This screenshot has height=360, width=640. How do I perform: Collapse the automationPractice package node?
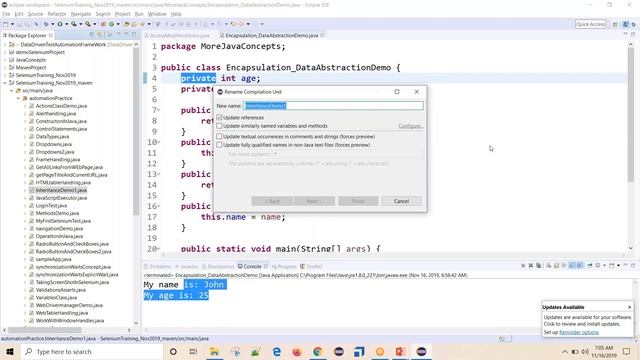(18, 98)
